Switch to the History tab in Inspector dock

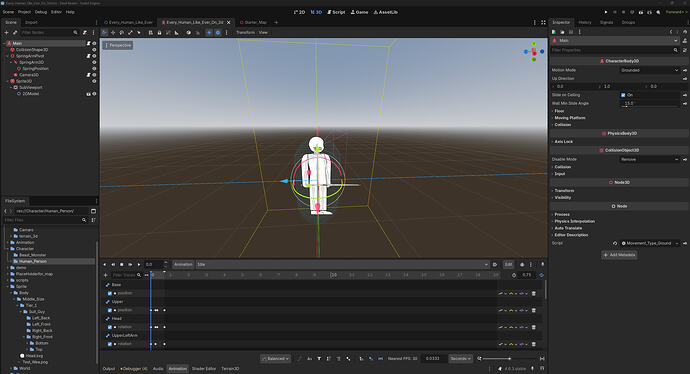click(x=585, y=22)
